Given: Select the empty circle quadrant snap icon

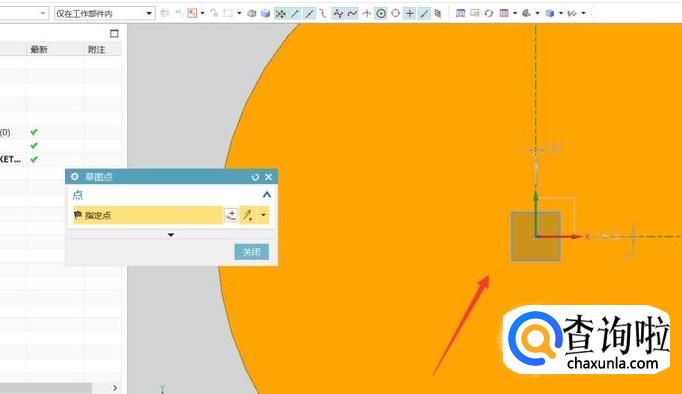Looking at the screenshot, I should (395, 13).
